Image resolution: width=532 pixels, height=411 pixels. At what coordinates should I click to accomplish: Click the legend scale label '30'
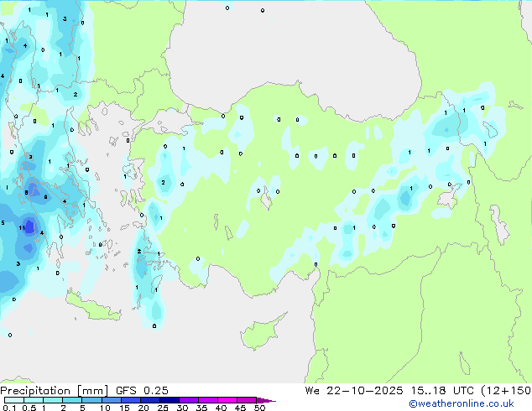(x=182, y=408)
